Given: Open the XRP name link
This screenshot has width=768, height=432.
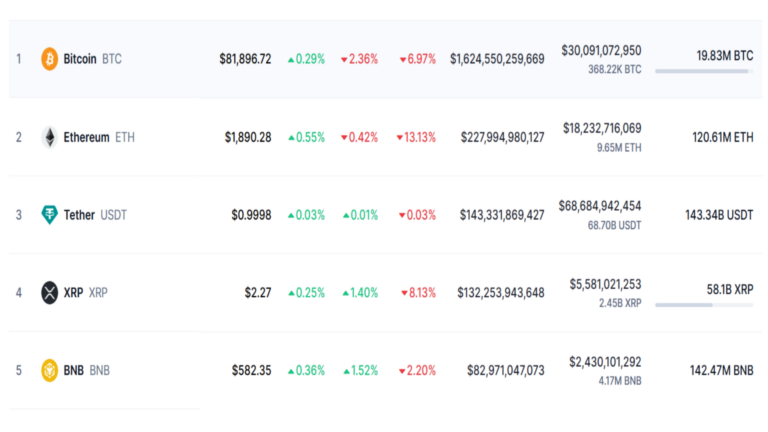Looking at the screenshot, I should click(73, 293).
